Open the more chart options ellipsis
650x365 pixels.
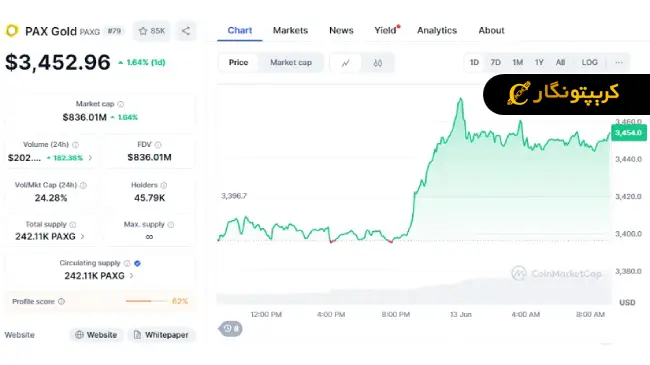pyautogui.click(x=619, y=62)
